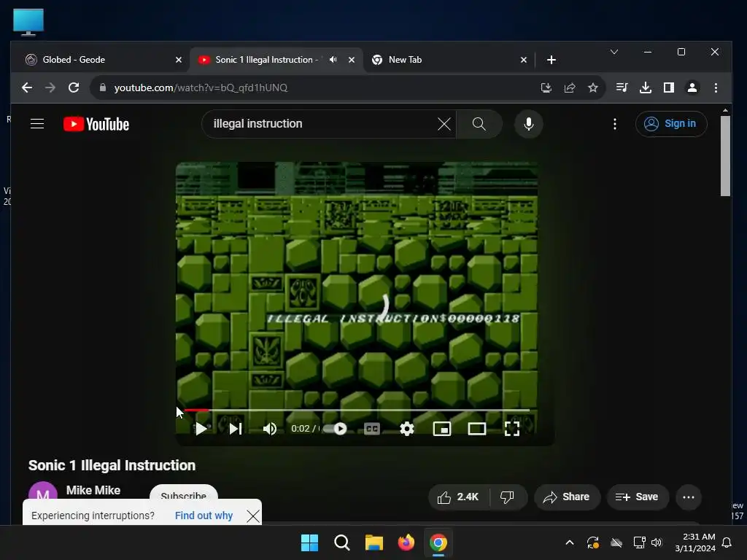The width and height of the screenshot is (747, 560).
Task: Open more actions ellipsis below video
Action: (689, 497)
